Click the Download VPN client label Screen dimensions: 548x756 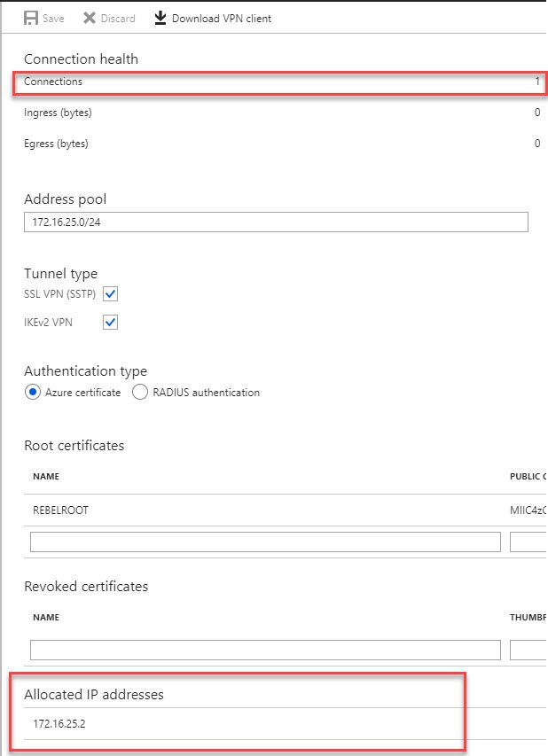222,19
